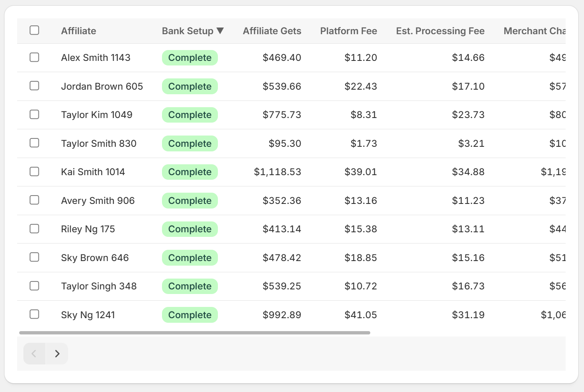Click the Complete badge for Sky Ng 1241
Viewport: 584px width, 392px height.
[x=190, y=315]
